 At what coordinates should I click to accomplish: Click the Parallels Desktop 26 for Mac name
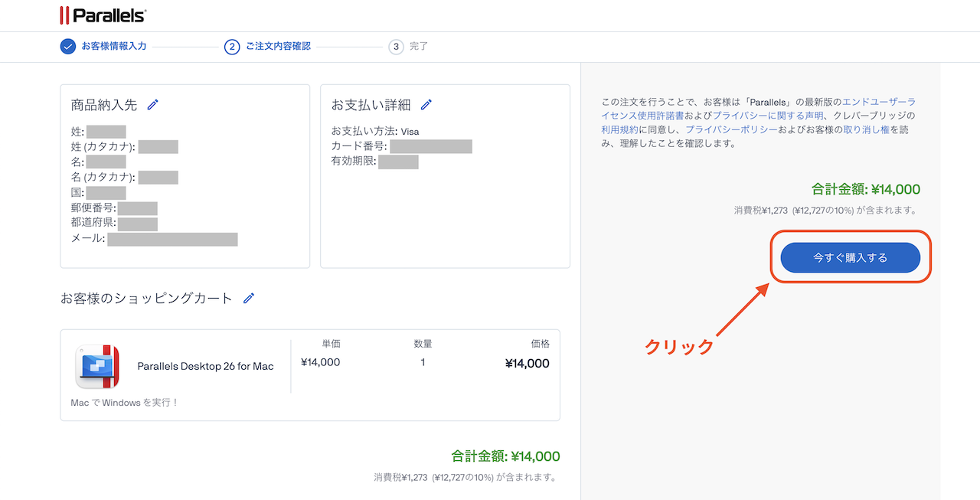(x=205, y=366)
